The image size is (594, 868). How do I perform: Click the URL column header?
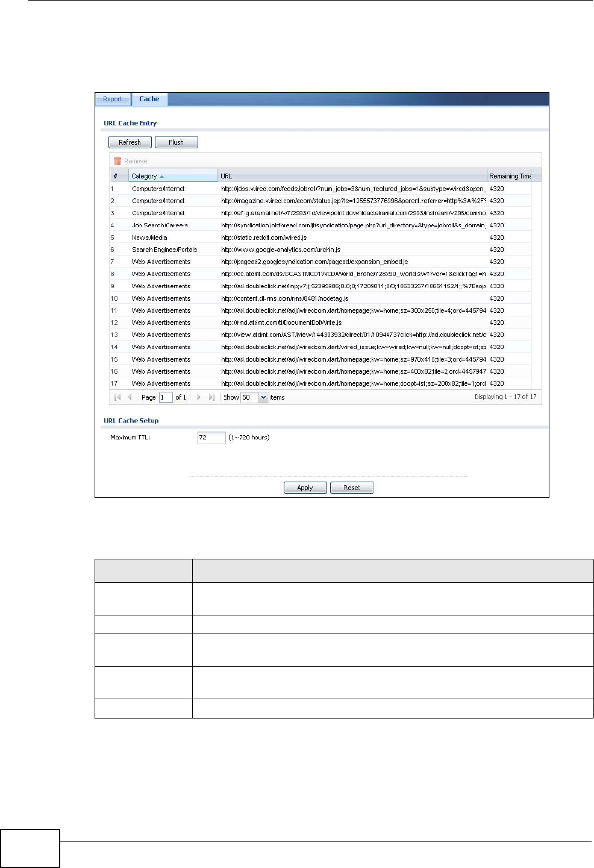click(352, 176)
